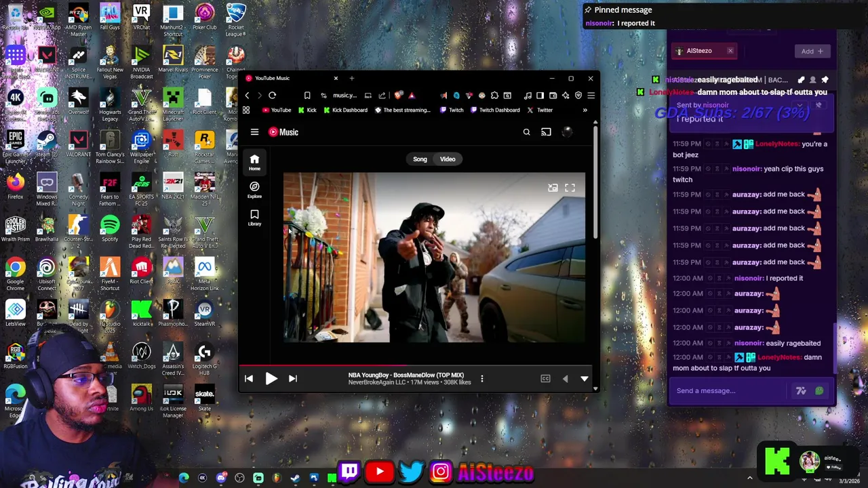Click the Brave shields lion icon
This screenshot has height=488, width=868.
[x=399, y=96]
